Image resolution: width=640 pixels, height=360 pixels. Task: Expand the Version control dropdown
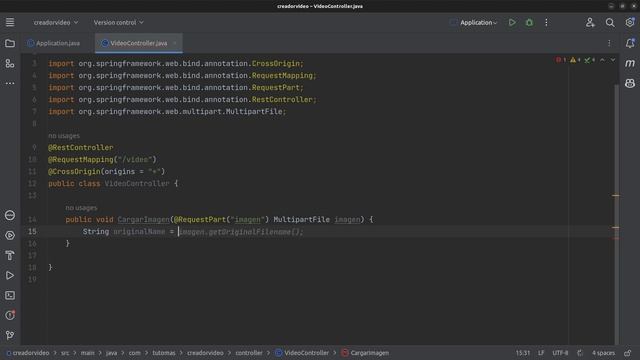(x=118, y=22)
